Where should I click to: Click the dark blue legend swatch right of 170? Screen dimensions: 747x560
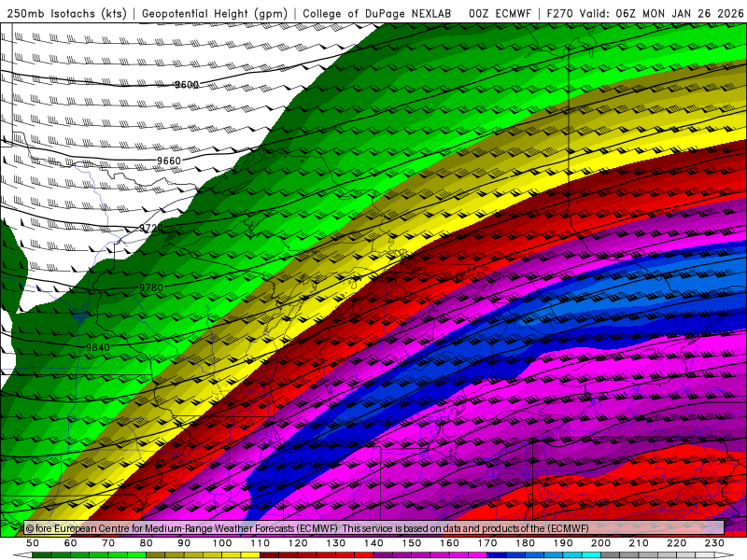[497, 555]
